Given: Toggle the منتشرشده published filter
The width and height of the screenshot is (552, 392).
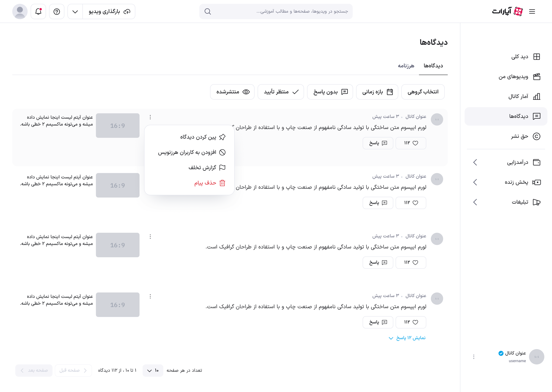Looking at the screenshot, I should tap(232, 92).
